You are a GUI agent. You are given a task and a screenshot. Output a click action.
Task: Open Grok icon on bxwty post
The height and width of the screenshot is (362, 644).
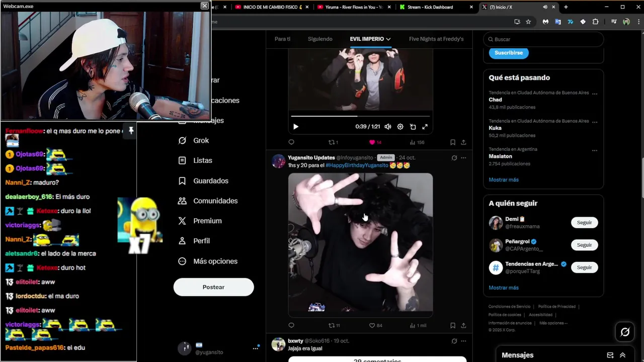tap(454, 341)
